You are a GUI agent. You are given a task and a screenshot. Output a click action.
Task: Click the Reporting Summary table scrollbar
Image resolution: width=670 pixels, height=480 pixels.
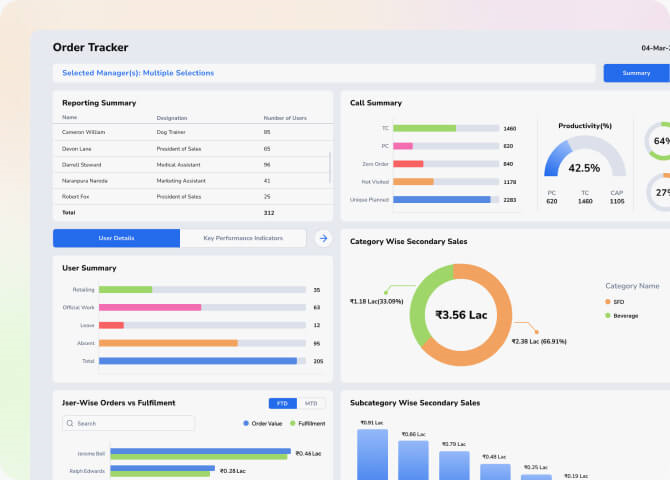tap(330, 165)
